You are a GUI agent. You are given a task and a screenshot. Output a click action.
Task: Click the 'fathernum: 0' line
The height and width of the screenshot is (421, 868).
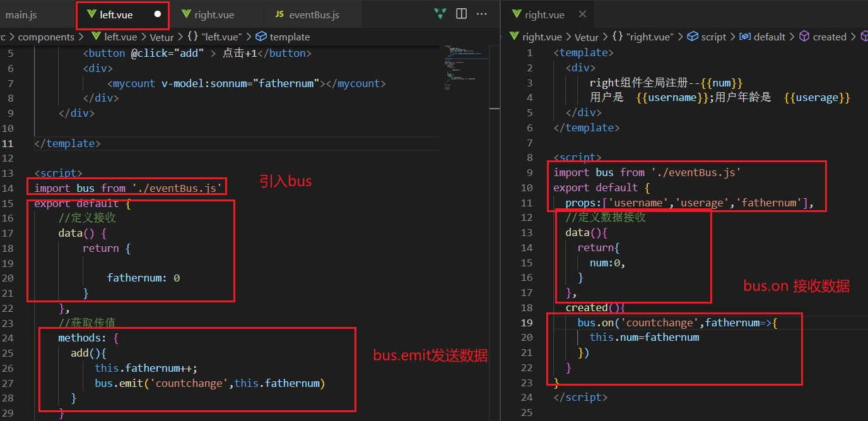[143, 278]
